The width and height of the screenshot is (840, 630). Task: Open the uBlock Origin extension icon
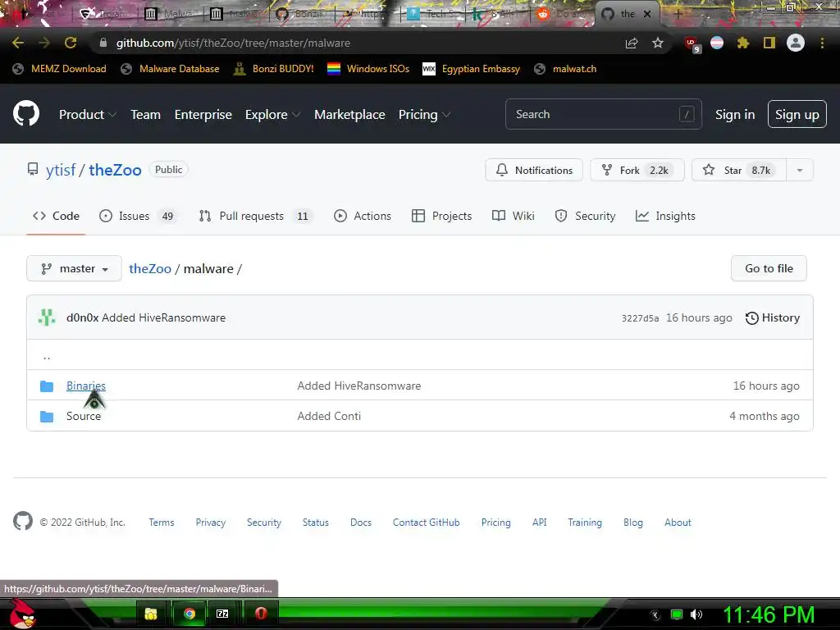click(692, 44)
